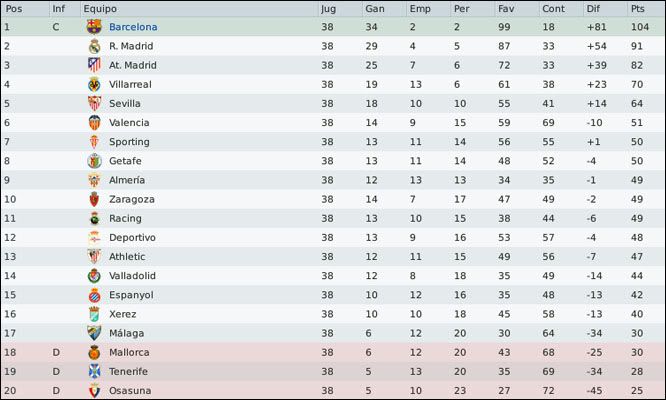Open the Barcelona team link
The image size is (666, 400).
[x=133, y=27]
